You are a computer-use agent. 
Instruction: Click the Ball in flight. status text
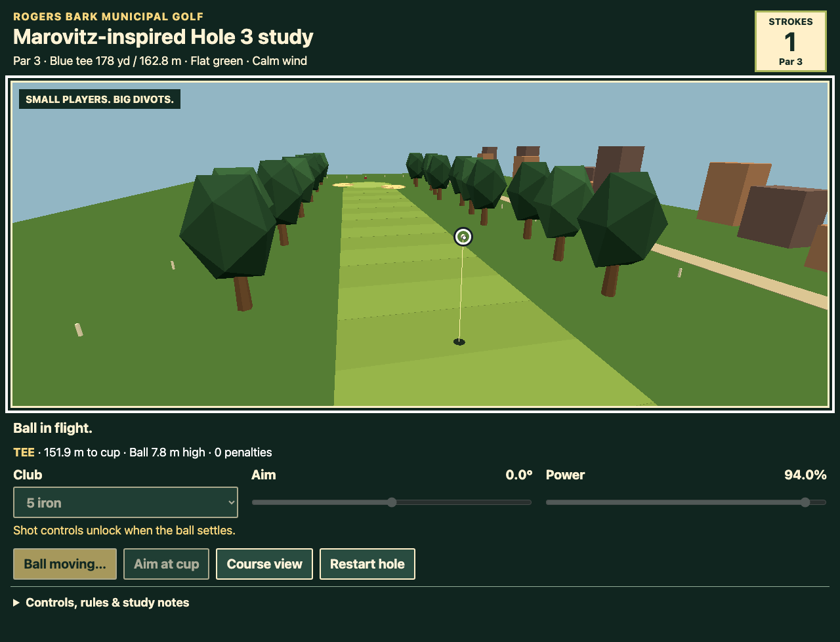click(52, 428)
